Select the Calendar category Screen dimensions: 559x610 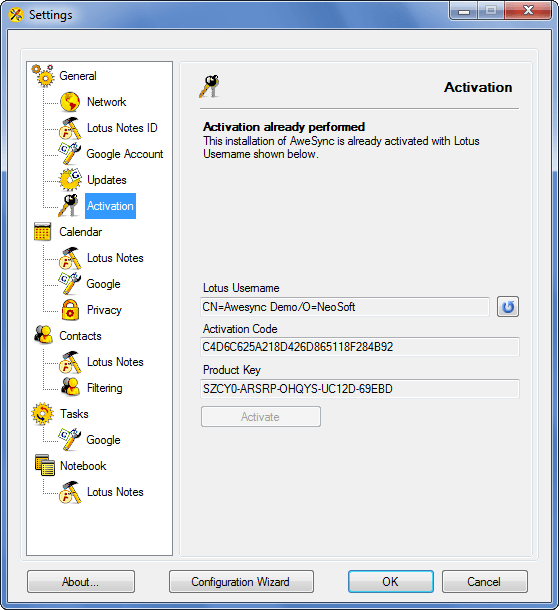(x=81, y=232)
